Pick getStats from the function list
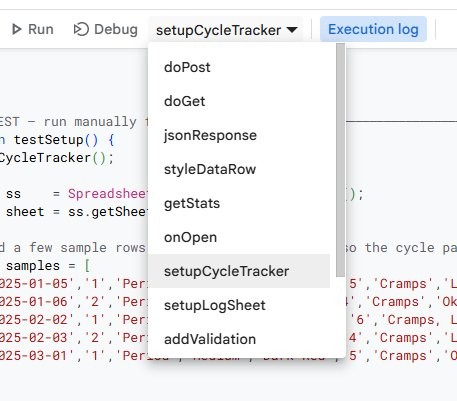 [x=239, y=203]
